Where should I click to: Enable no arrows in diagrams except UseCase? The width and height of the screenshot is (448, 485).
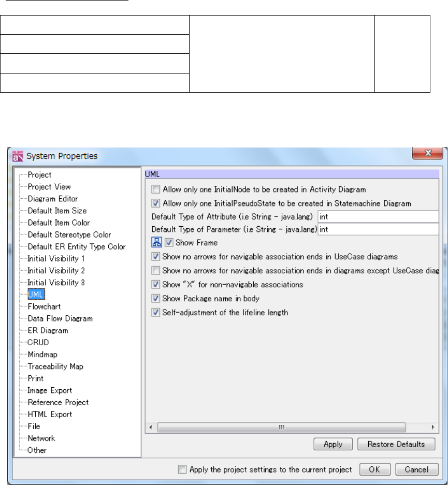pyautogui.click(x=155, y=270)
